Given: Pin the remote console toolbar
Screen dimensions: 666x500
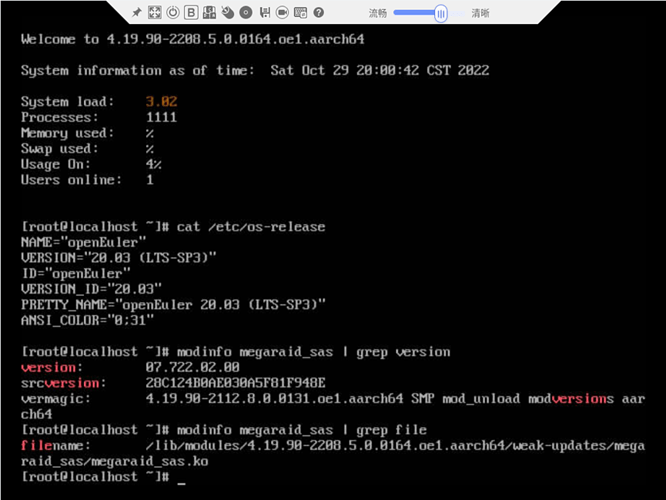Looking at the screenshot, I should pyautogui.click(x=137, y=13).
